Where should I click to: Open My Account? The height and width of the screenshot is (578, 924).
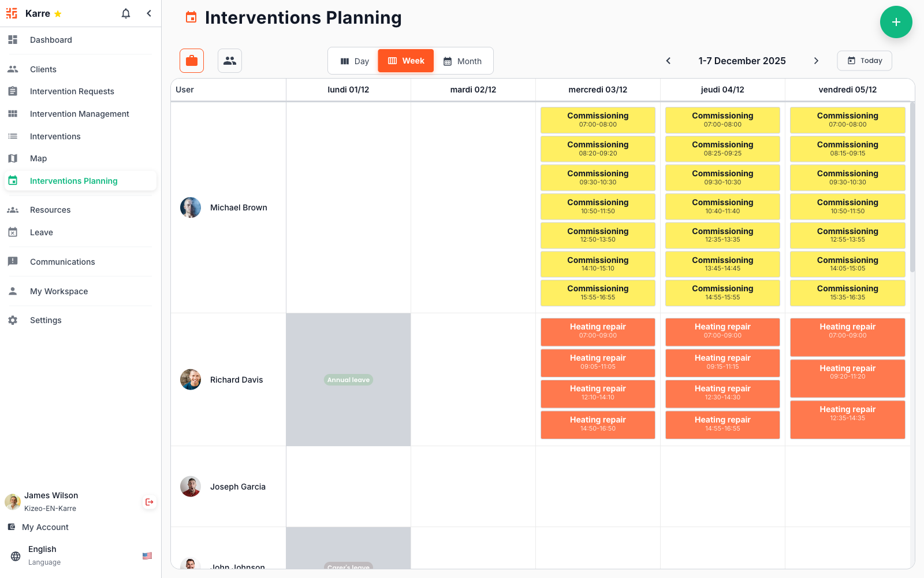pyautogui.click(x=44, y=527)
